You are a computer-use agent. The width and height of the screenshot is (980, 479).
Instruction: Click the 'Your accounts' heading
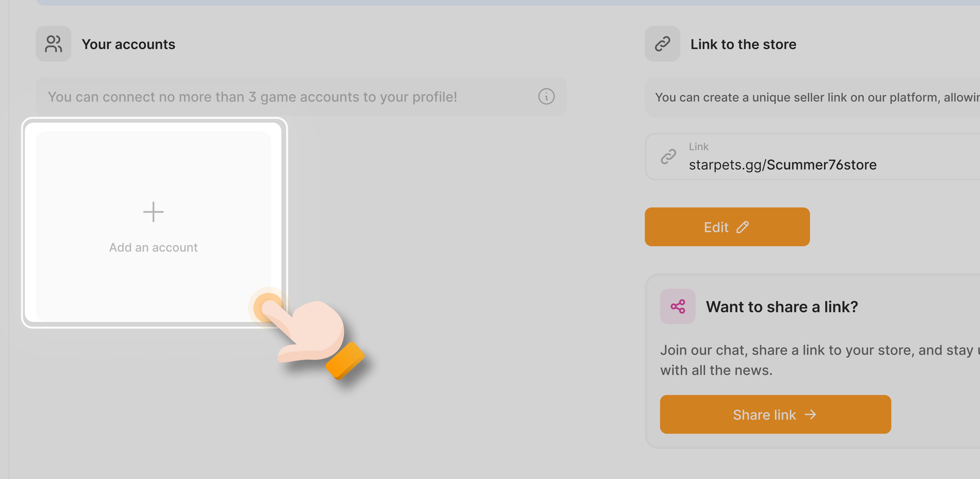pyautogui.click(x=128, y=45)
